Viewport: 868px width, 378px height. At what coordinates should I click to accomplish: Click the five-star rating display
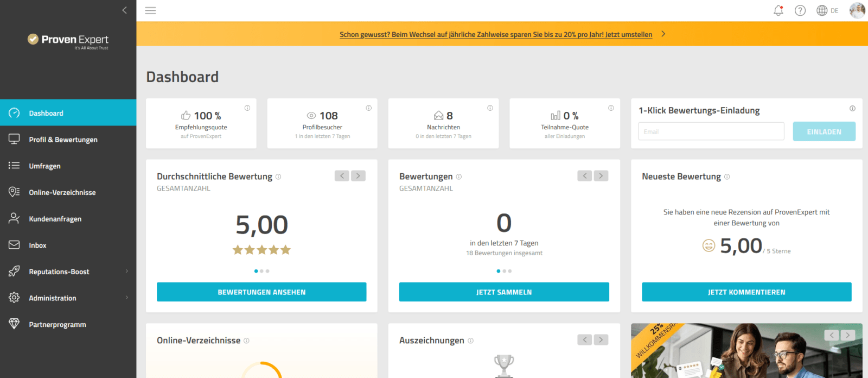coord(261,250)
